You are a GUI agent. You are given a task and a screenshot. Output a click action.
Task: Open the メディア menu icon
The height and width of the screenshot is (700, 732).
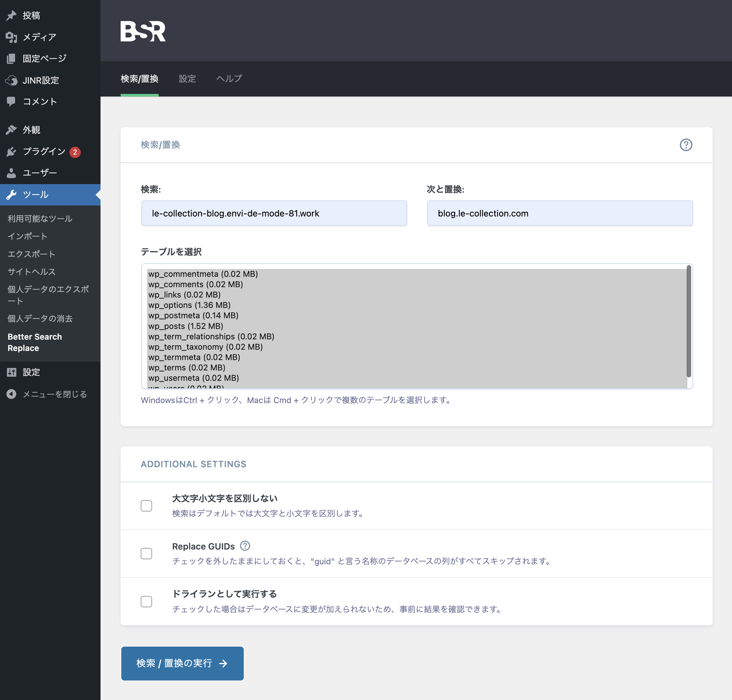coord(11,37)
